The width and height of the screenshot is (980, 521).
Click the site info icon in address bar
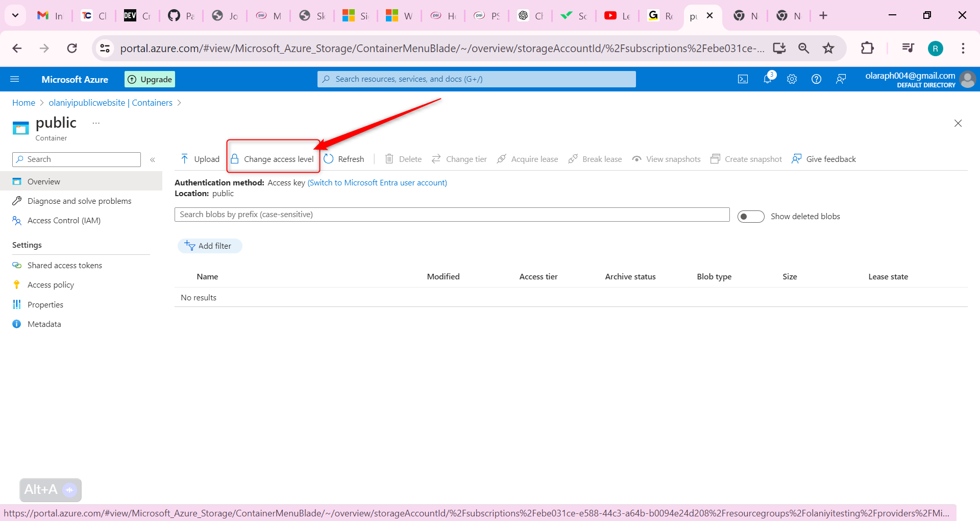(x=105, y=48)
